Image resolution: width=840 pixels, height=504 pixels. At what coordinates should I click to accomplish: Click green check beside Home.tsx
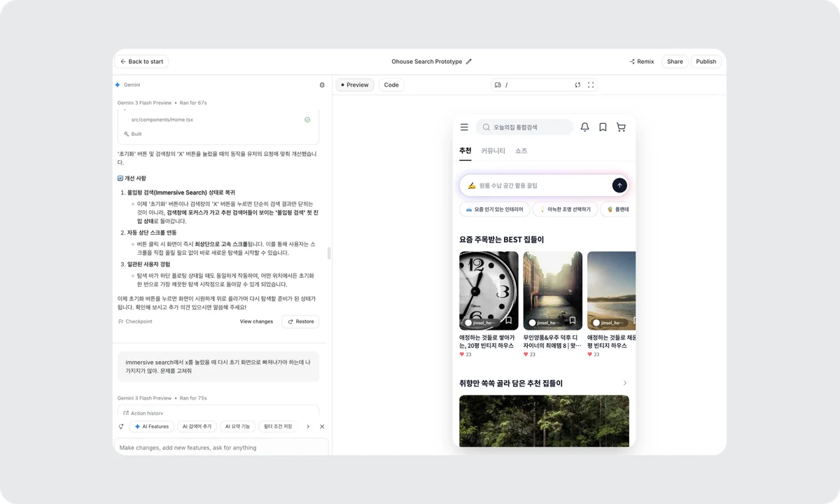[x=307, y=120]
